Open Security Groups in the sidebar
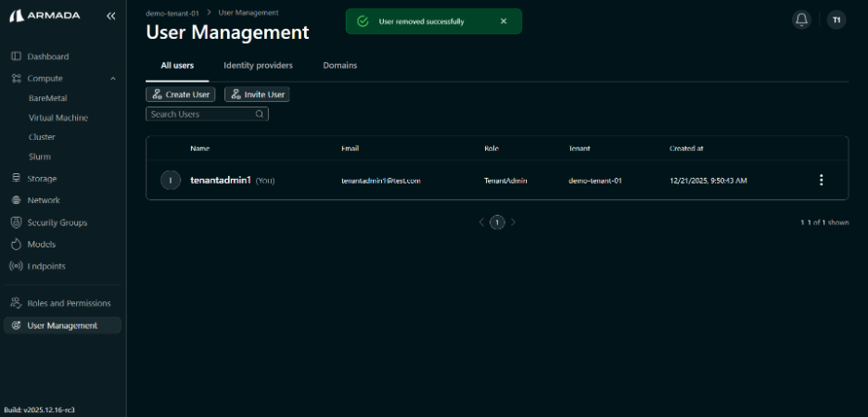The width and height of the screenshot is (868, 417). pyautogui.click(x=57, y=222)
